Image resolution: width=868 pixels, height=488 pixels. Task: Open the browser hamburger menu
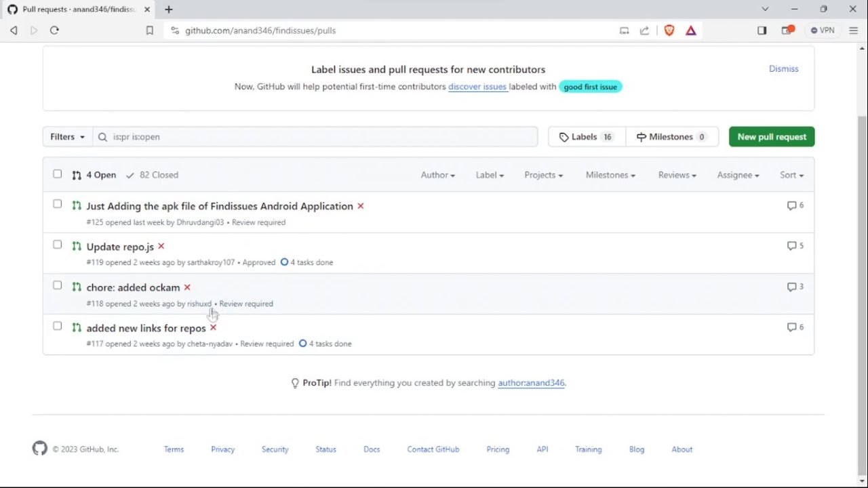854,30
